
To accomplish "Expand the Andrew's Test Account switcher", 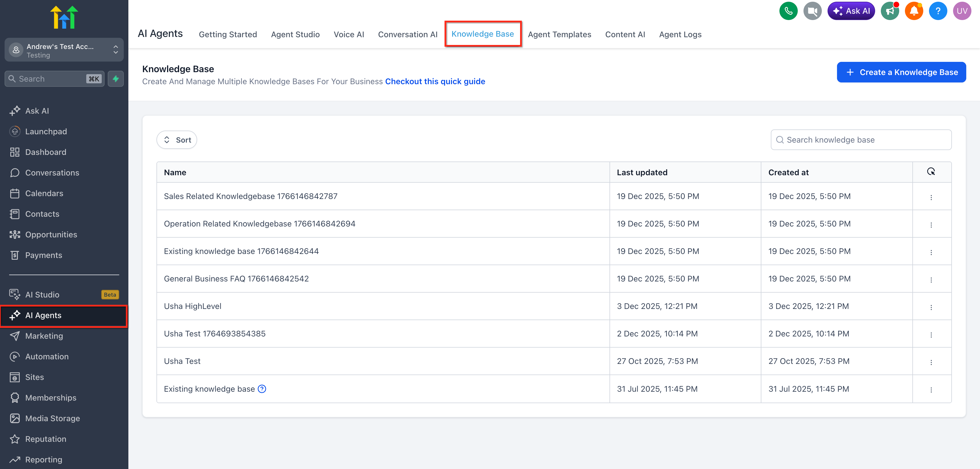I will point(64,50).
